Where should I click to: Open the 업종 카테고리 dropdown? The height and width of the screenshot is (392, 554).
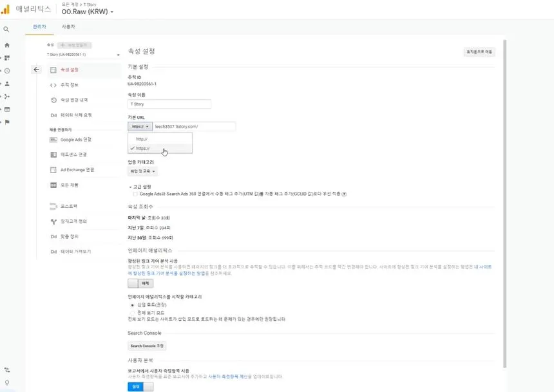click(143, 171)
